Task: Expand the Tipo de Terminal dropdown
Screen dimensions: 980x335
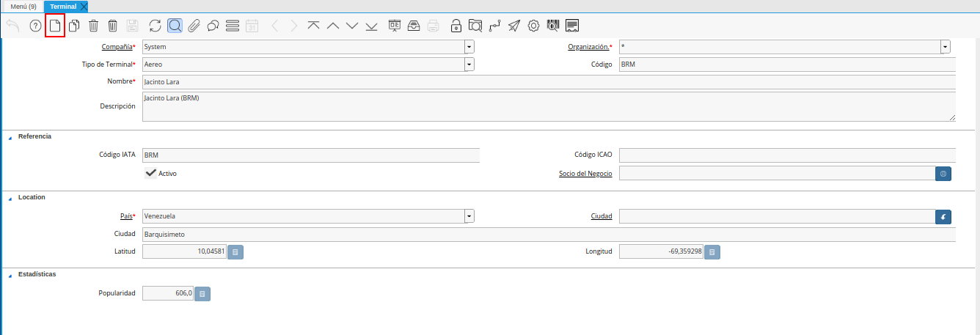Action: [x=469, y=65]
